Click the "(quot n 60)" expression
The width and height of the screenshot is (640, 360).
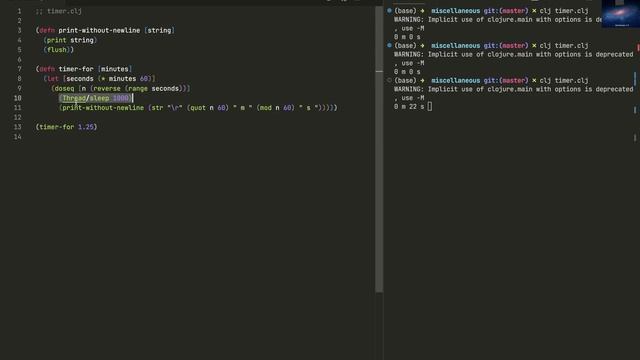point(208,108)
